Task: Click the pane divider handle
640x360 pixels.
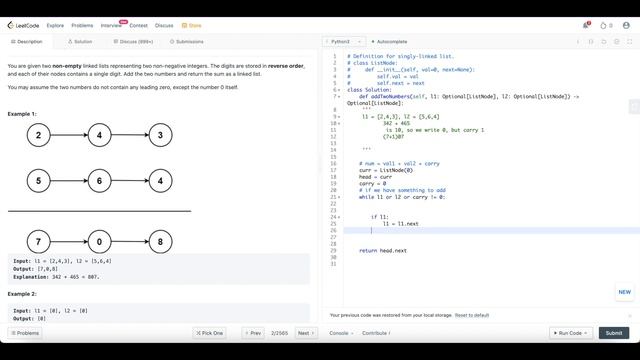Action: tap(320, 163)
